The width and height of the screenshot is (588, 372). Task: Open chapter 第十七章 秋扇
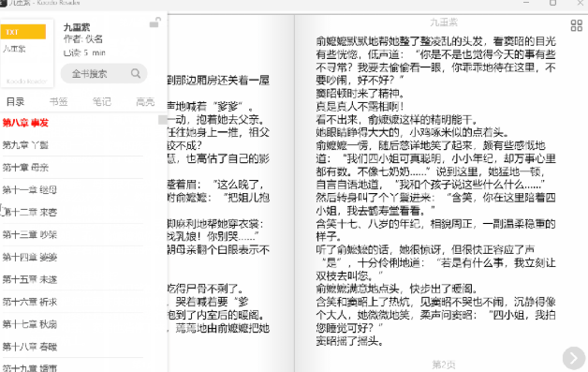click(30, 324)
